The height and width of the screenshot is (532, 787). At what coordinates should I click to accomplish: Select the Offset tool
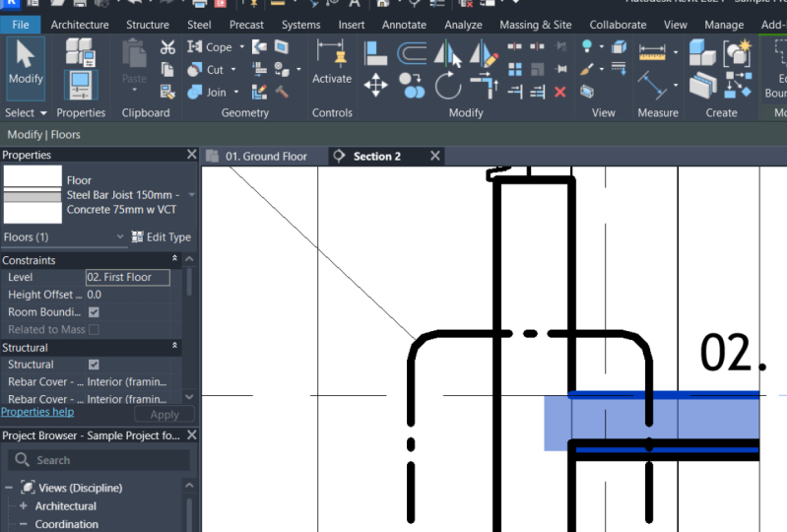coord(412,53)
